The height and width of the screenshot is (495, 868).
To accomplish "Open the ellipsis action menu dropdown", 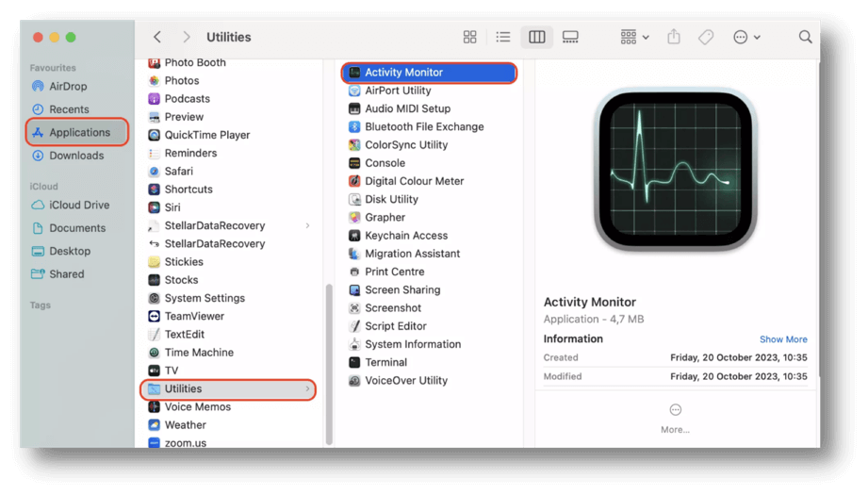I will click(746, 37).
